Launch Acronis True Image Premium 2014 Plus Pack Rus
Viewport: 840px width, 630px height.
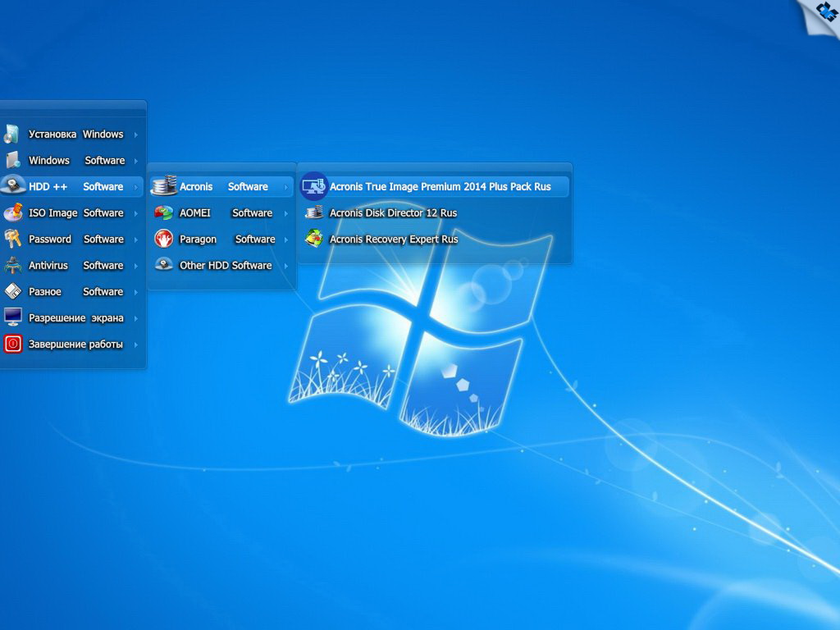click(x=435, y=186)
